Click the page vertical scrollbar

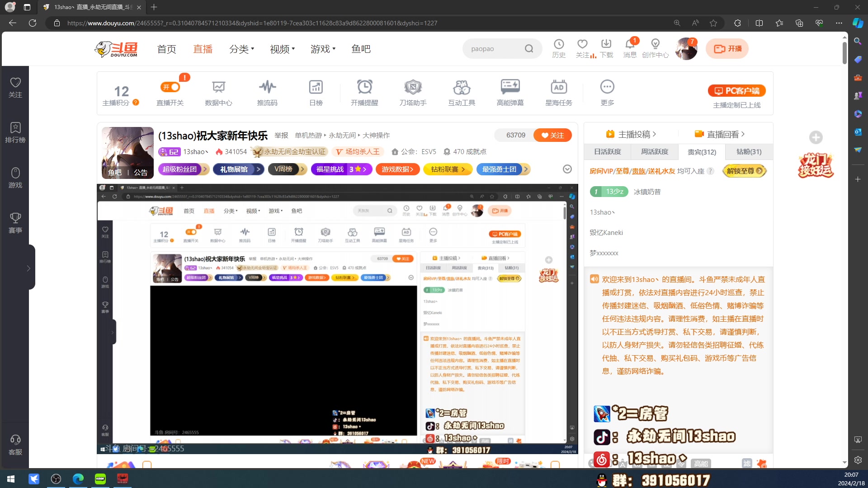tap(844, 53)
